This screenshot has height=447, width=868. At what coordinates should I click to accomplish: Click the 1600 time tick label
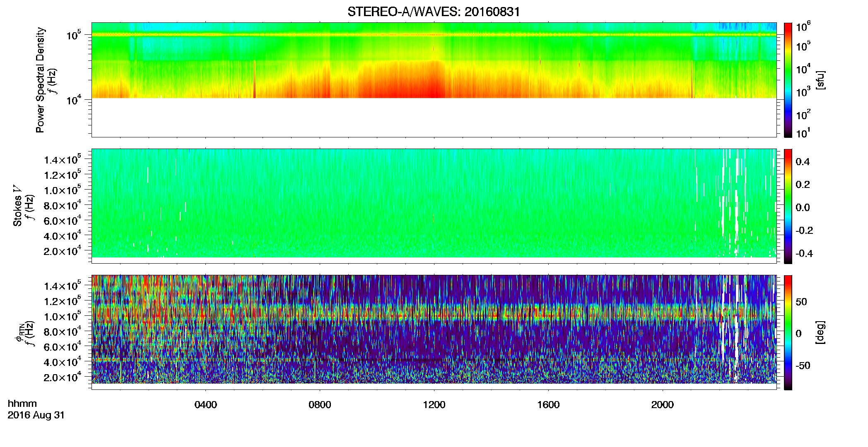548,405
